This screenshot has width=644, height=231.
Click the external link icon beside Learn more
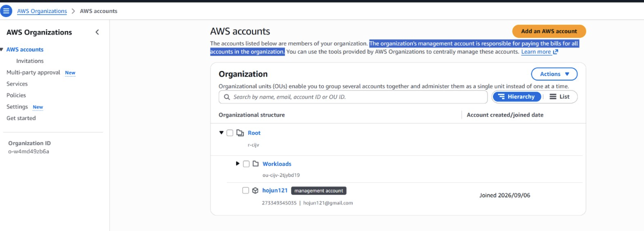555,52
